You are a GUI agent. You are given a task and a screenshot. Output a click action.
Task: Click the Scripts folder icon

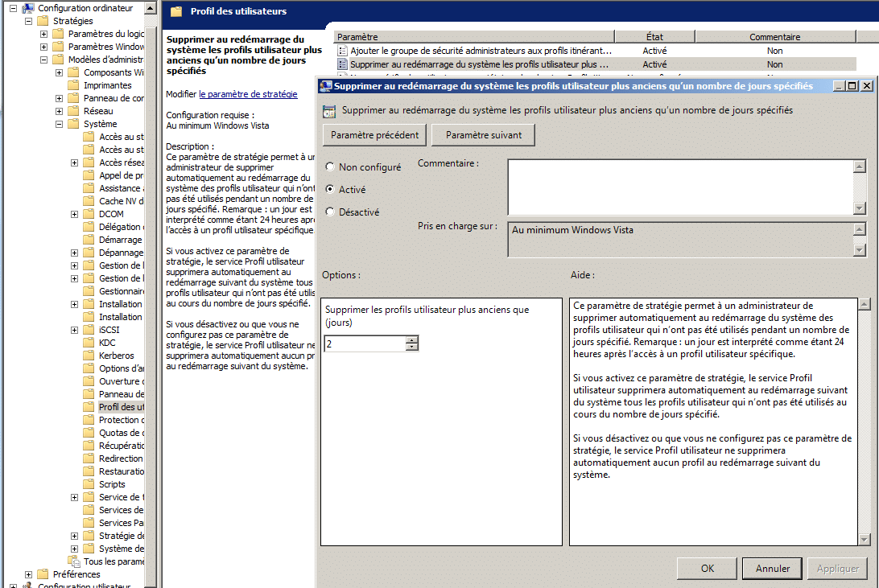pos(89,484)
